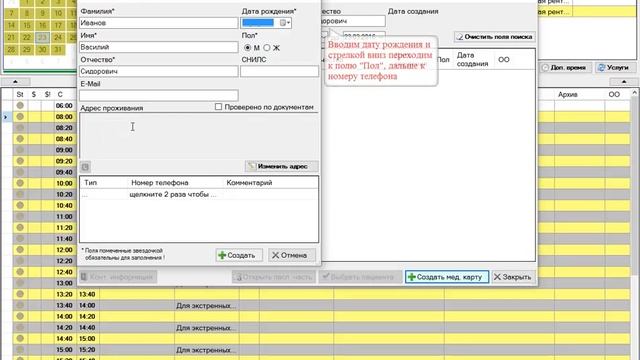Sort by the St column header

pyautogui.click(x=20, y=94)
